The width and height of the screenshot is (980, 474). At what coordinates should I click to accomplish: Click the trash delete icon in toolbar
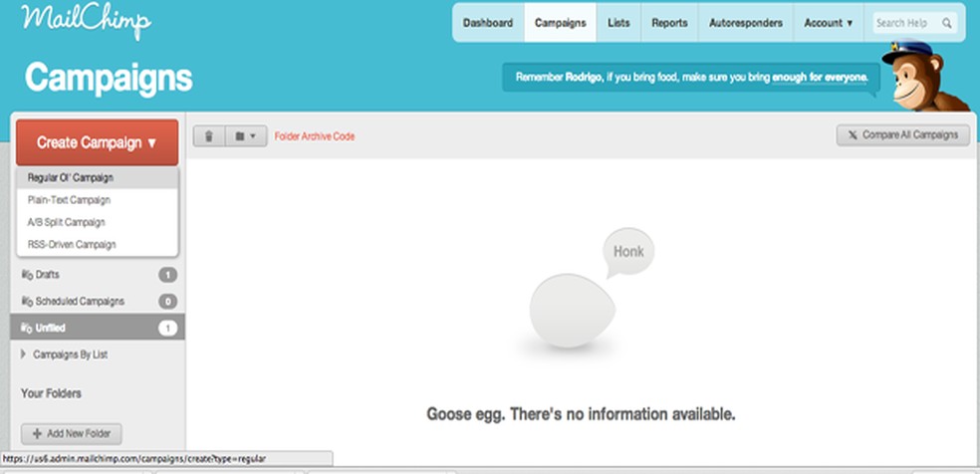[209, 136]
